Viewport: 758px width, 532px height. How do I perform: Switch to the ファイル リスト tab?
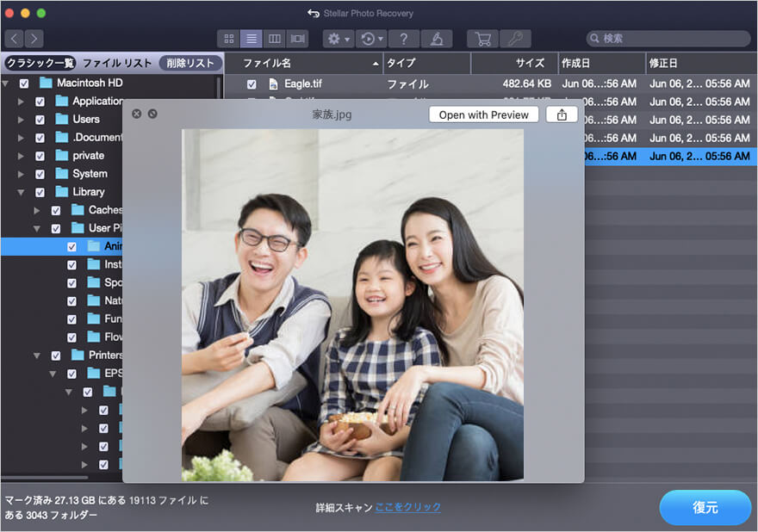[x=117, y=63]
